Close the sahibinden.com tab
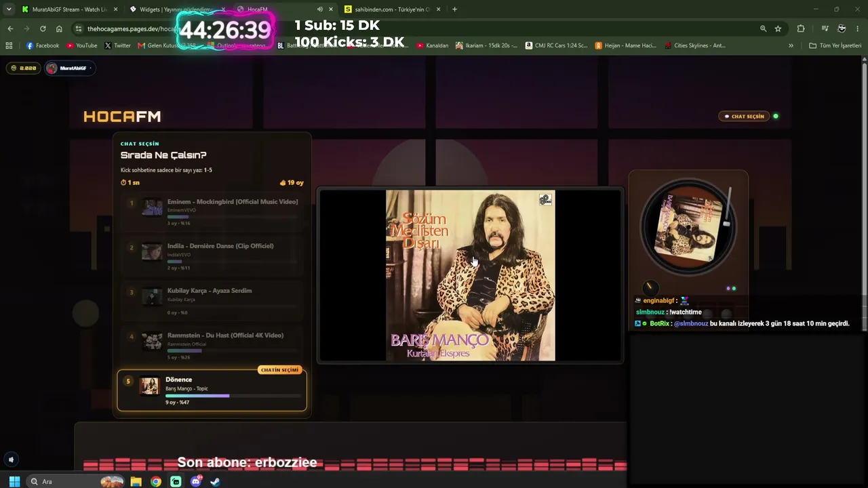Screen dimensions: 868x488 point(439,9)
